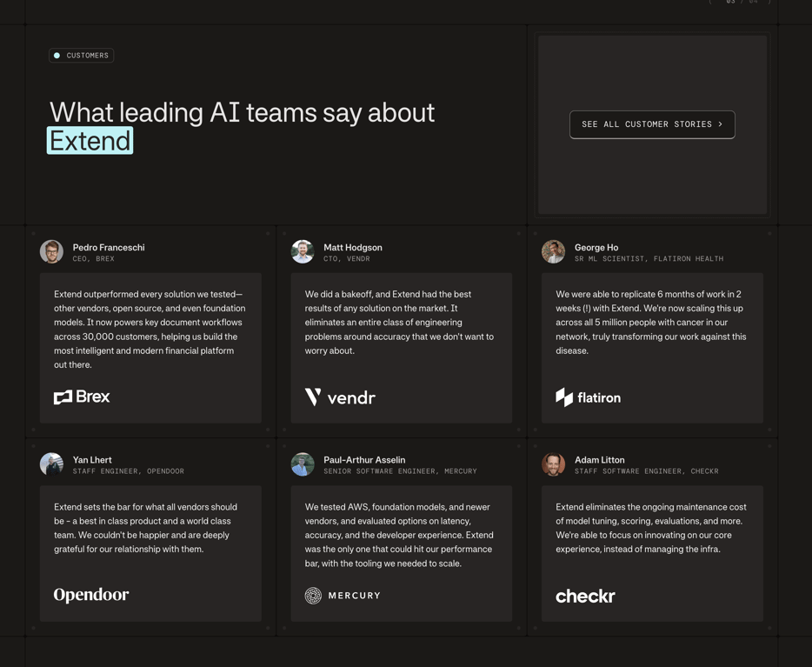Click the See All Customer Stories button
Screen dimensions: 812x667
pyautogui.click(x=652, y=124)
